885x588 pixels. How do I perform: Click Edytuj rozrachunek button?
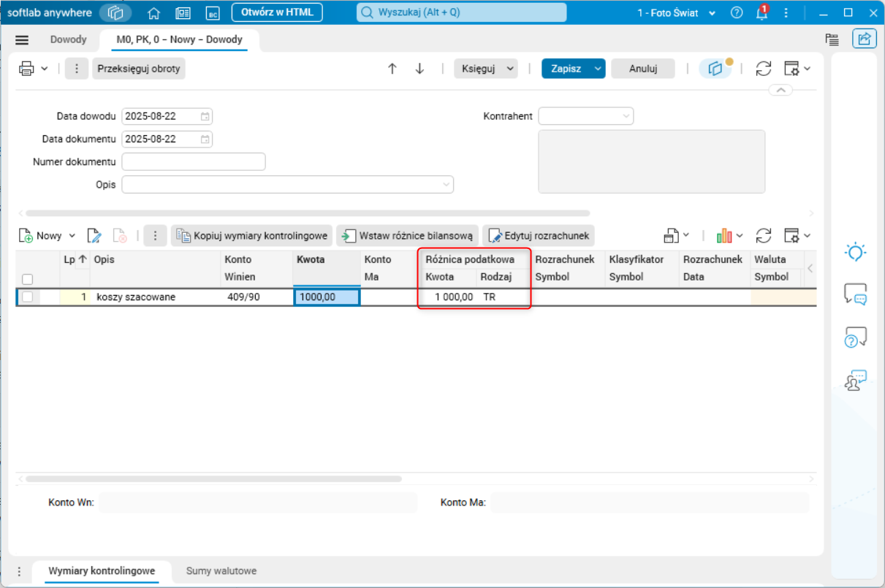click(538, 236)
